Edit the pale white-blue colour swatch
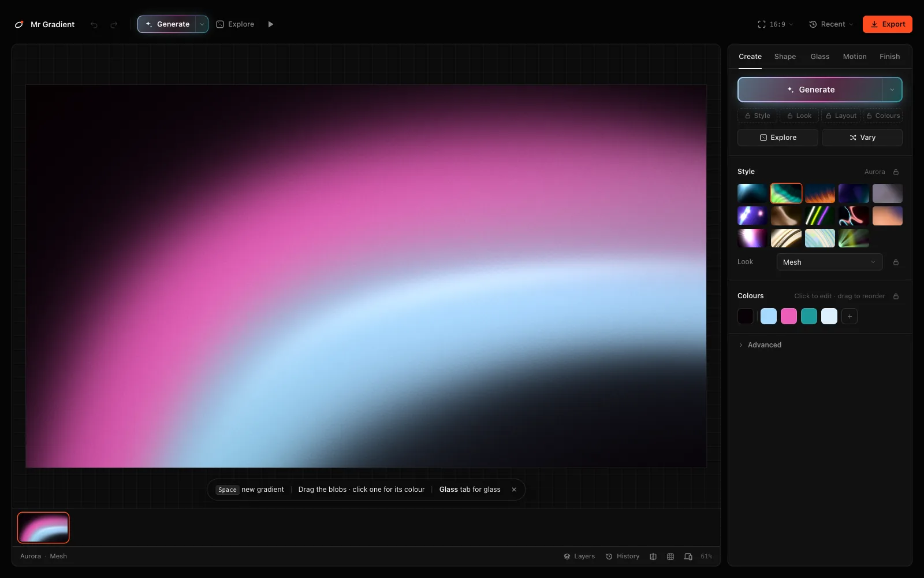Viewport: 924px width, 578px height. [x=829, y=316]
